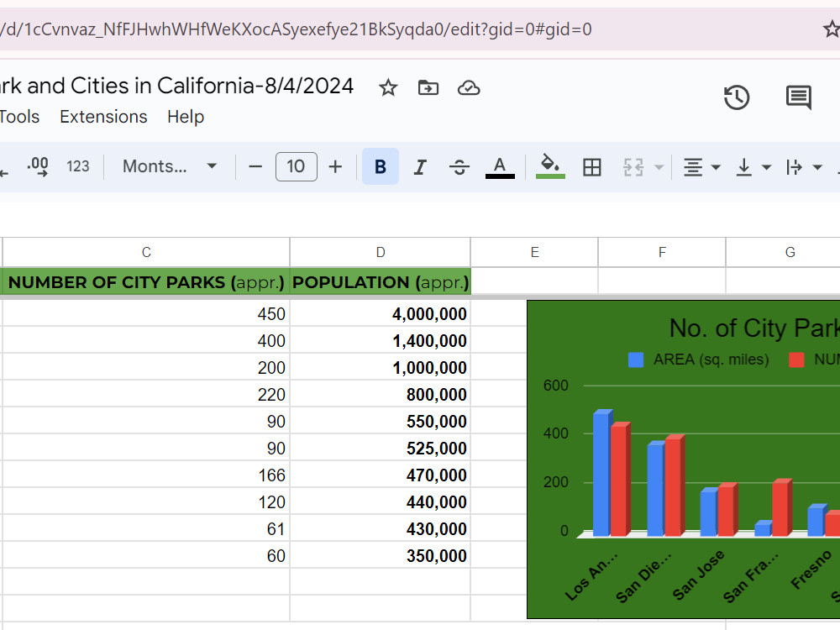Click the Los Angeles blue bar in chart

(602, 472)
